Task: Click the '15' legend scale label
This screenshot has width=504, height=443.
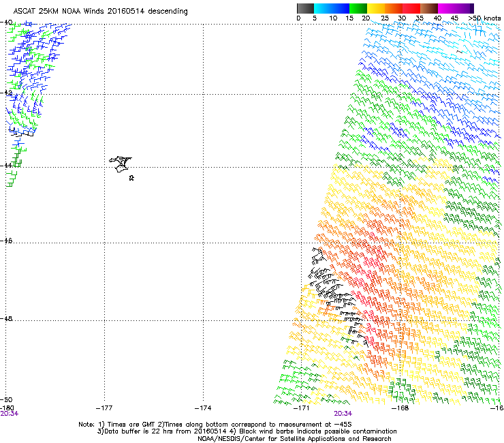Action: click(x=349, y=18)
